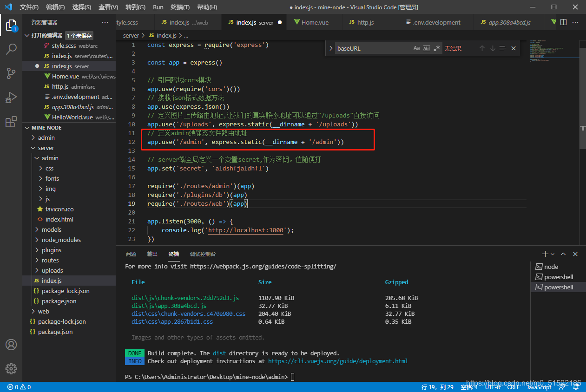Toggle regular expression search option

click(x=437, y=48)
